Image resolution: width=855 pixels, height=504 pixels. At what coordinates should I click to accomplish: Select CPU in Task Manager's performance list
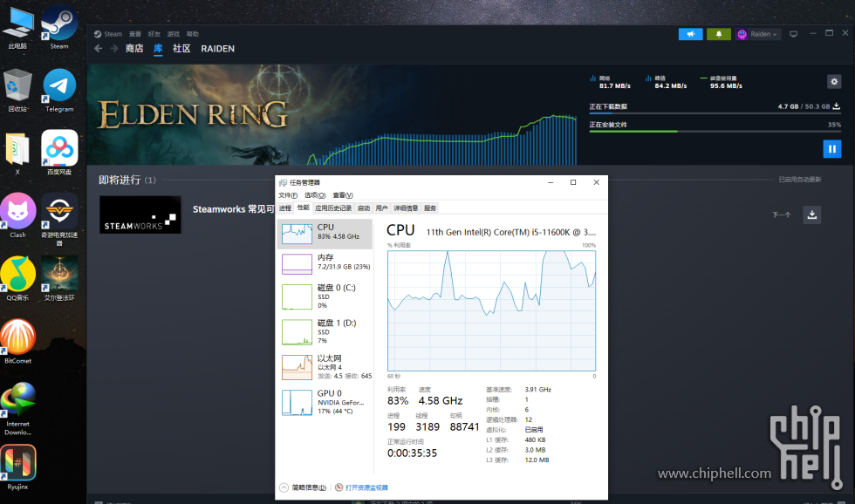(325, 233)
